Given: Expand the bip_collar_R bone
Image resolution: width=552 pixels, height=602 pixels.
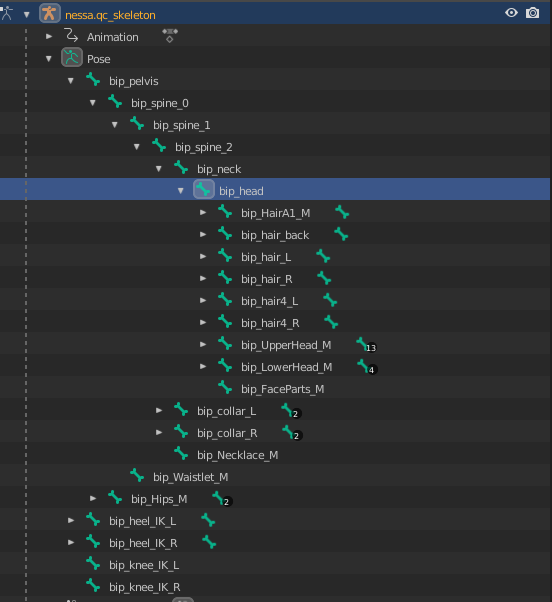Looking at the screenshot, I should [159, 432].
